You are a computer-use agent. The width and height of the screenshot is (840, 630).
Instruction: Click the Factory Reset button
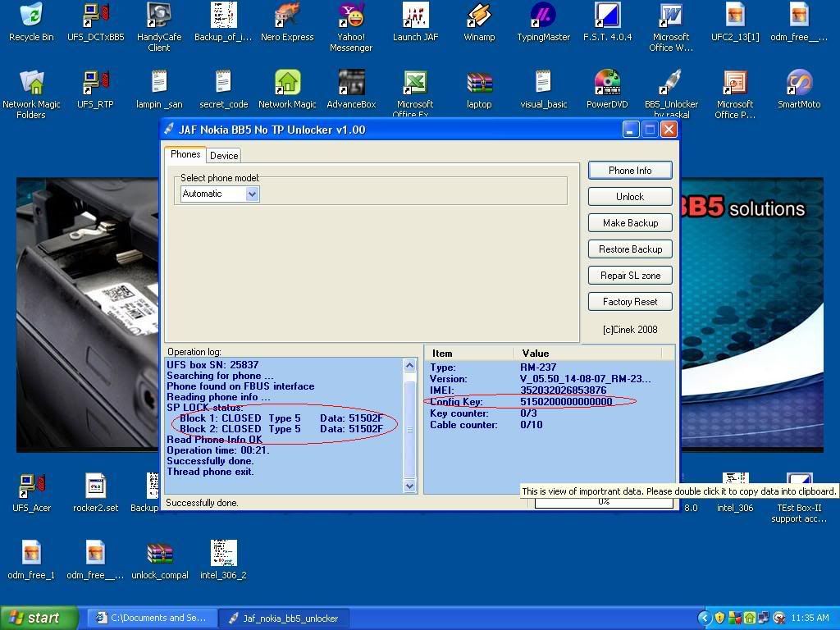pyautogui.click(x=630, y=302)
